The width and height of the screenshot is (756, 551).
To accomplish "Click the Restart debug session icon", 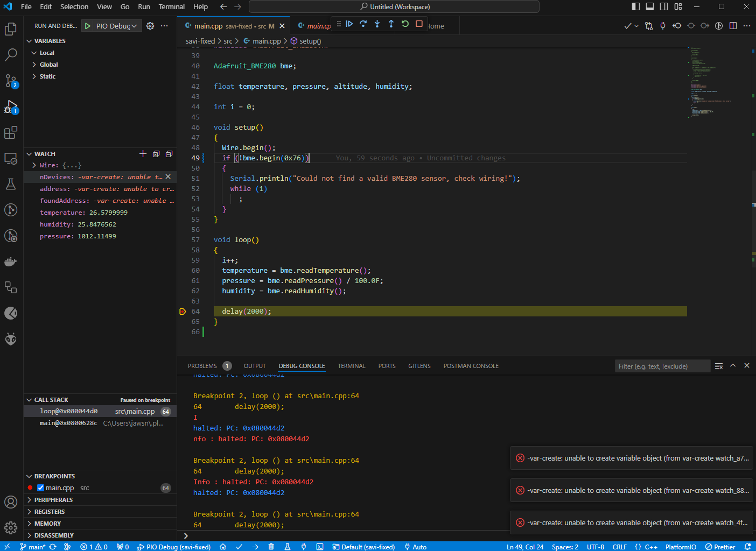I will coord(405,24).
